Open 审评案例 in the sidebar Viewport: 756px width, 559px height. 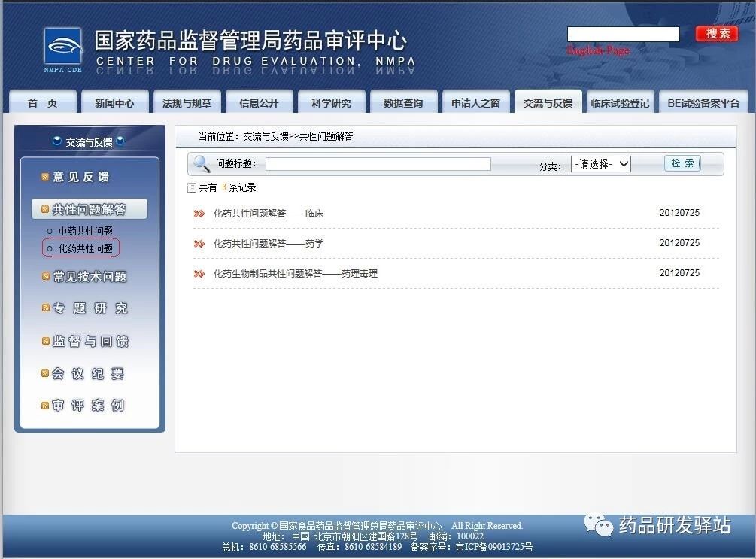coord(88,406)
